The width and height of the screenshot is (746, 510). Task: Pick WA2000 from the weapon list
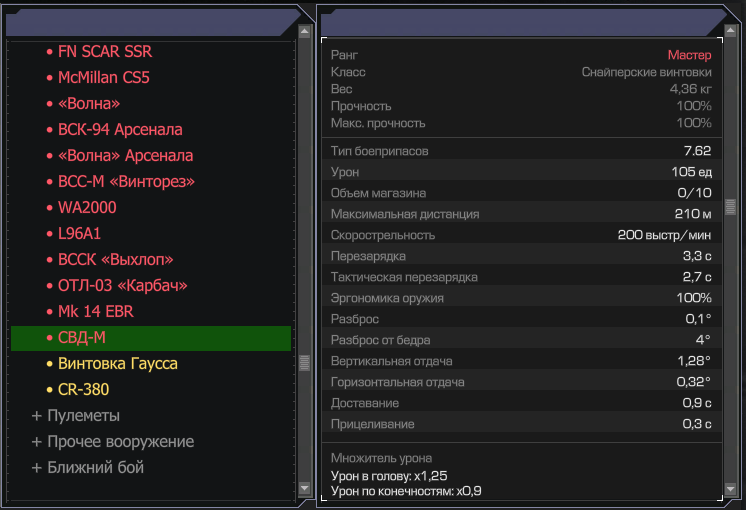87,207
